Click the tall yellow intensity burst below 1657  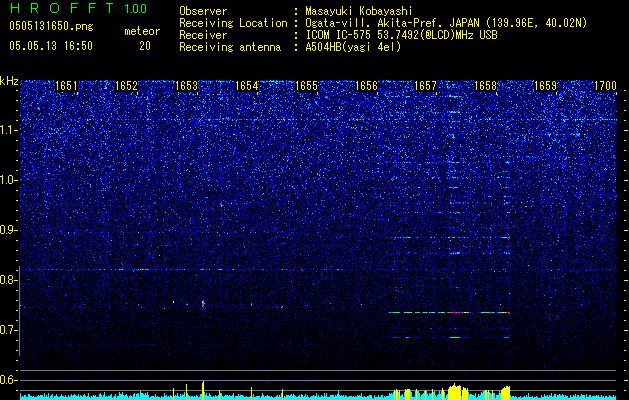(455, 392)
